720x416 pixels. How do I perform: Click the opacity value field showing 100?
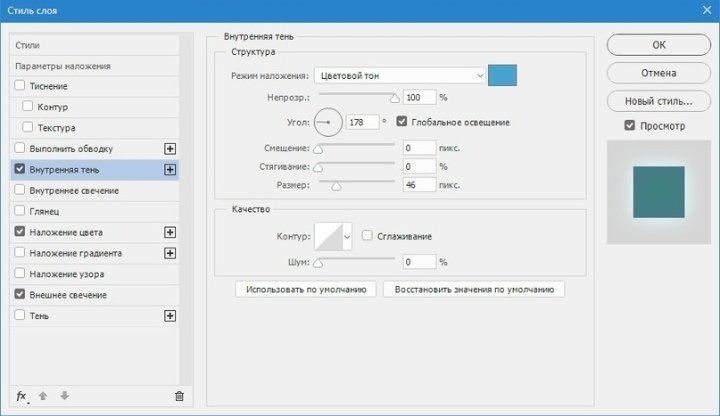[419, 97]
